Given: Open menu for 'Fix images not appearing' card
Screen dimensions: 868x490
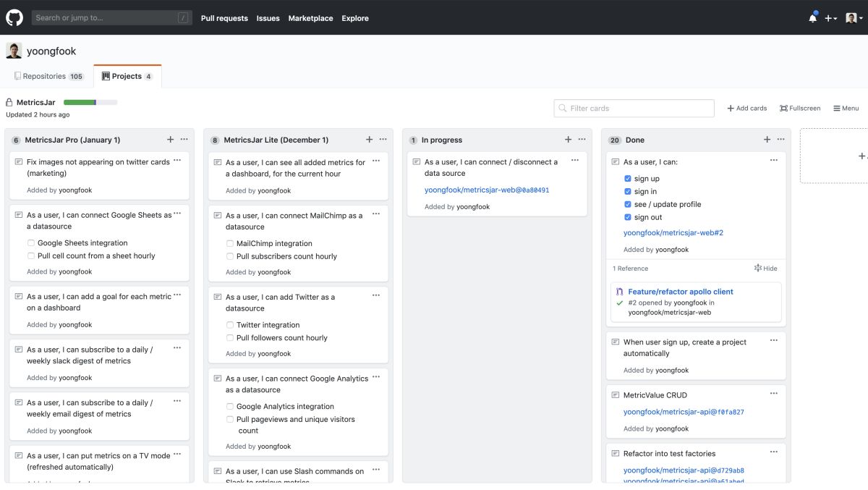Looking at the screenshot, I should (x=177, y=161).
